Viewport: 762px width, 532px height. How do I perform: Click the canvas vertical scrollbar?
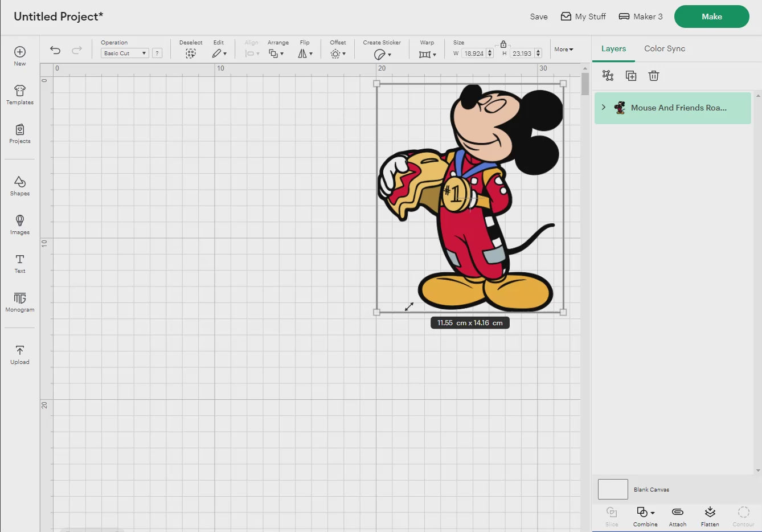pos(585,84)
